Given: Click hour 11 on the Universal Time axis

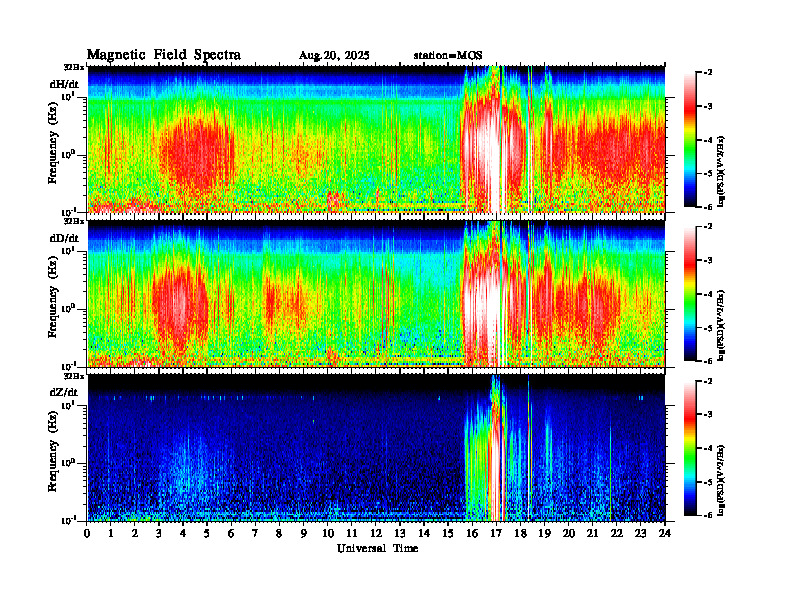Looking at the screenshot, I should 352,534.
